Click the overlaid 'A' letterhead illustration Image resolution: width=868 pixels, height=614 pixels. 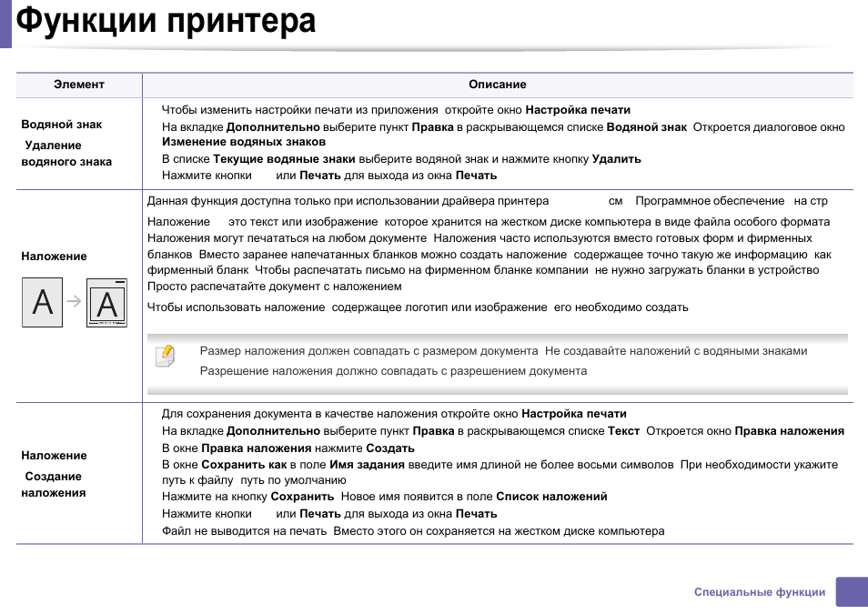pyautogui.click(x=106, y=301)
